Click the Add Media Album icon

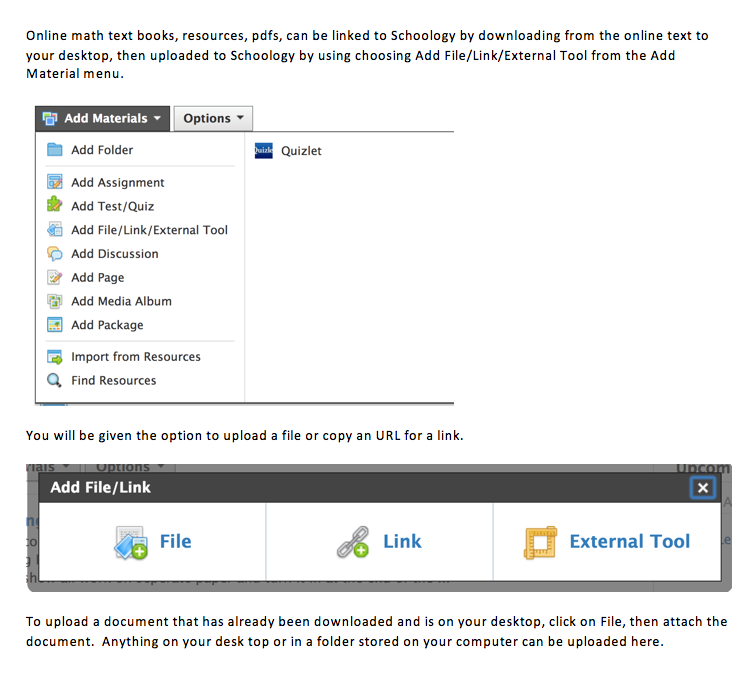coord(55,301)
